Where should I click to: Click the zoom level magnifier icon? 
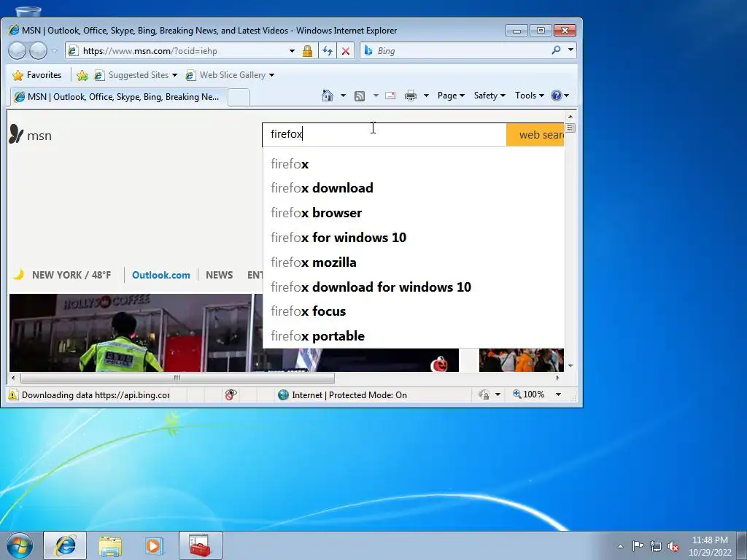click(517, 394)
